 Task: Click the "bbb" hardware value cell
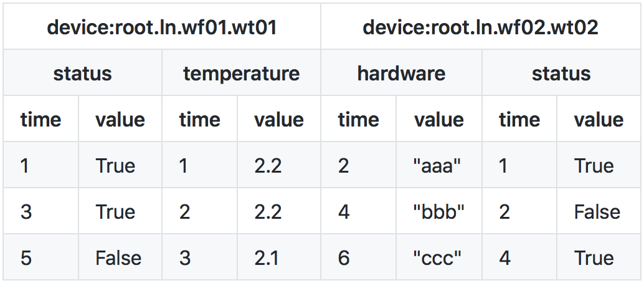438,212
